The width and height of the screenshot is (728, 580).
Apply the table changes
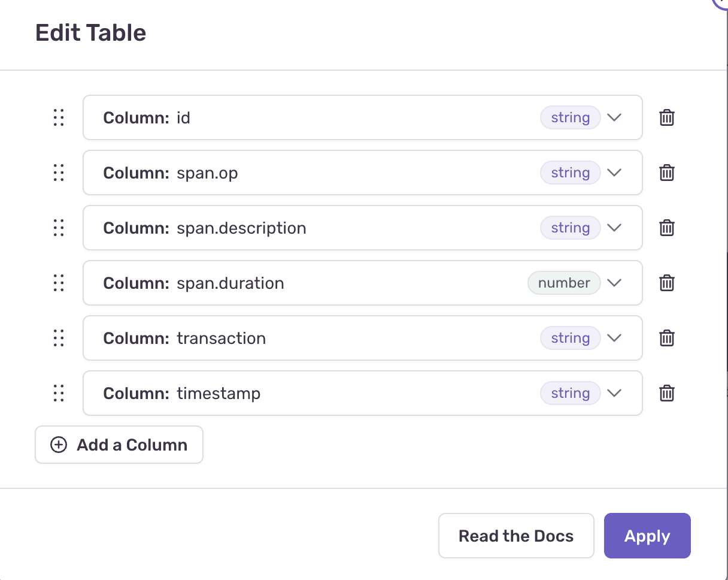pyautogui.click(x=647, y=536)
